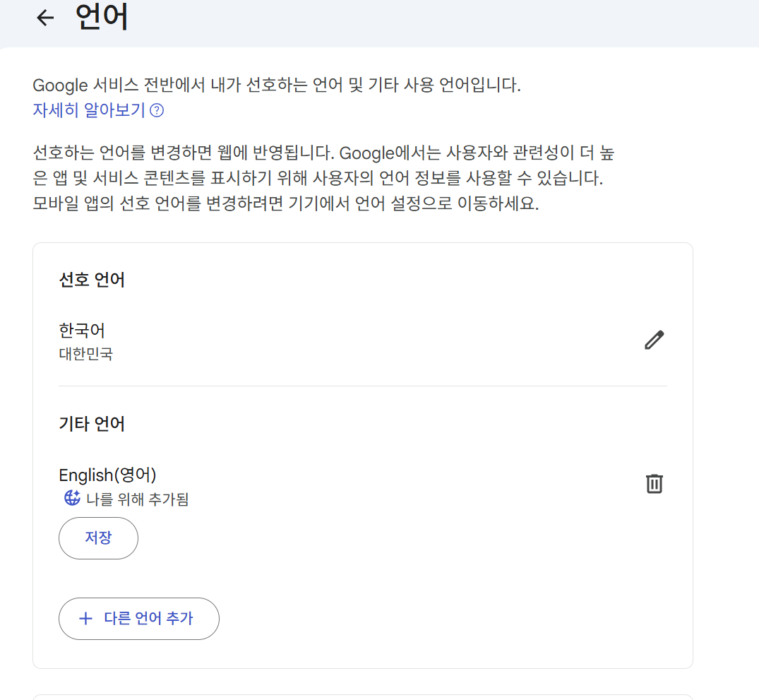This screenshot has width=759, height=700.
Task: Click the sentence starting with 모바일 앱의 선호 언어
Action: click(286, 205)
